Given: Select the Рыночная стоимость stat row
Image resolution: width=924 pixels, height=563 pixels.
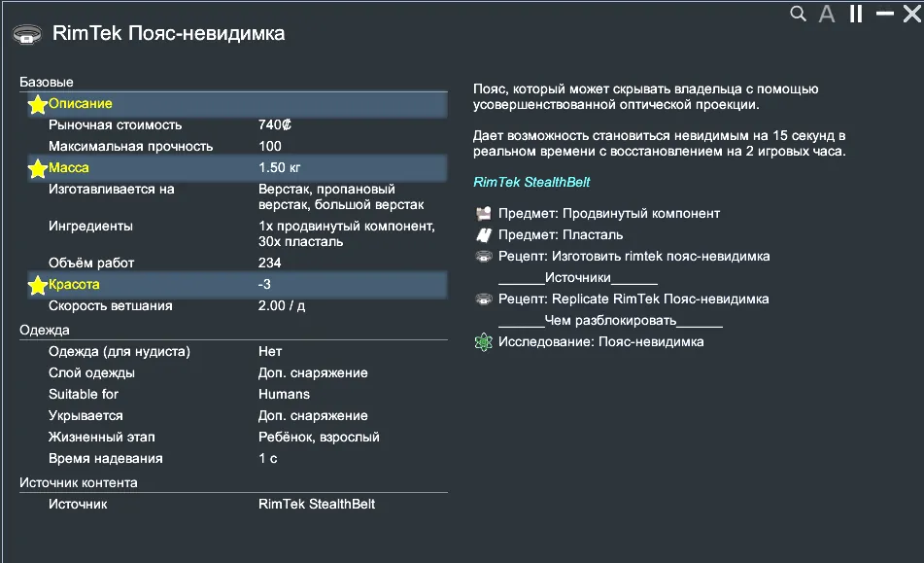Looking at the screenshot, I should (x=233, y=125).
